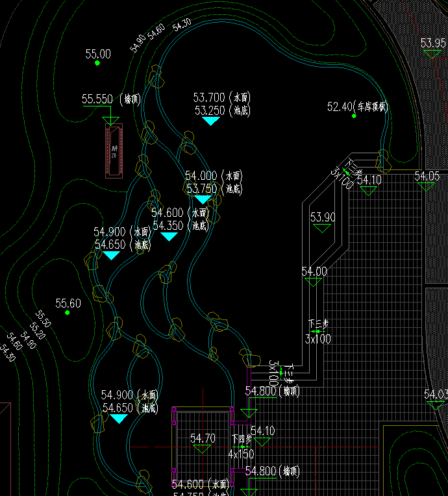Viewport: 448px width, 496px height.
Task: Click the cyan triangle below 53.250 (池底)
Action: (x=211, y=121)
